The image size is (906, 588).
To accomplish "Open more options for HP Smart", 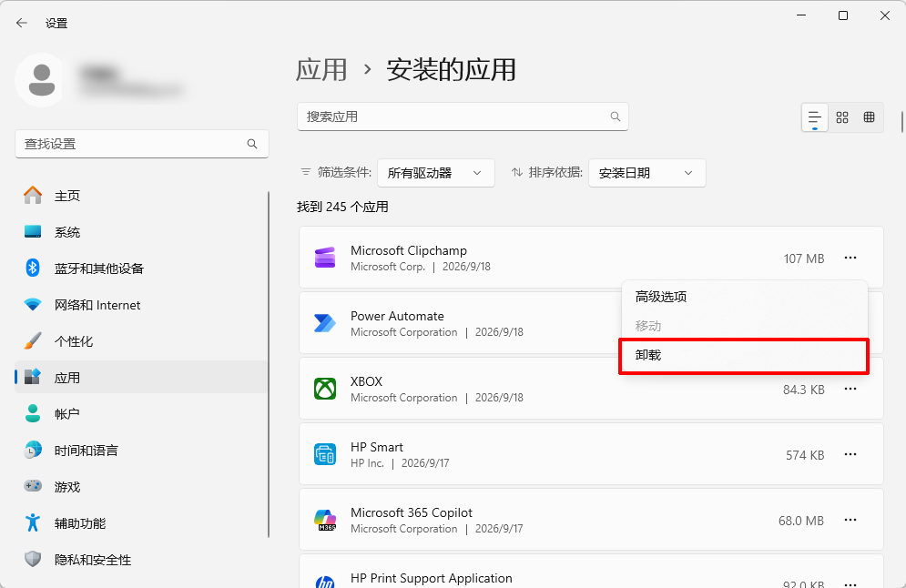I will (x=850, y=454).
